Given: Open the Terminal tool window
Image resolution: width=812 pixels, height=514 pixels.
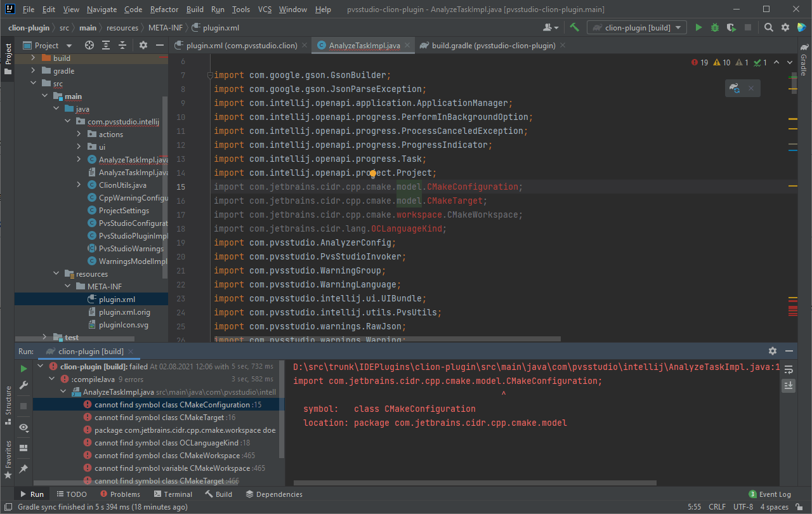Looking at the screenshot, I should point(172,494).
